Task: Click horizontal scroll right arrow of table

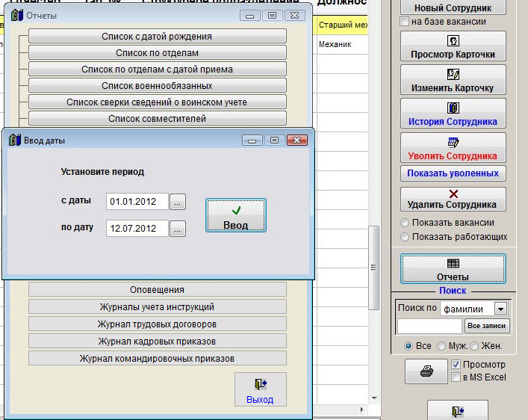Action: (x=362, y=410)
